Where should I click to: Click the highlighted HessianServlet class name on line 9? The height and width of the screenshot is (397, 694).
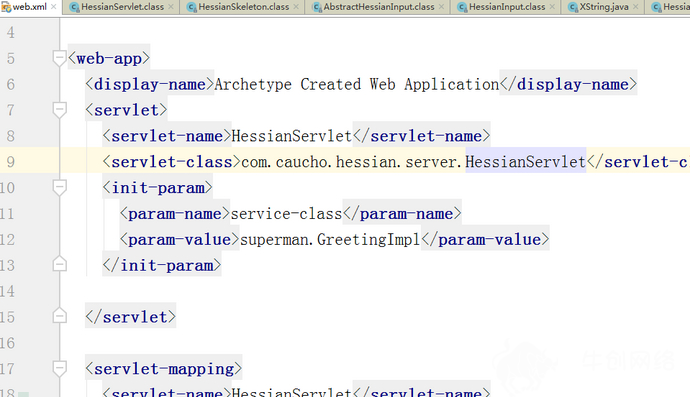tap(525, 162)
